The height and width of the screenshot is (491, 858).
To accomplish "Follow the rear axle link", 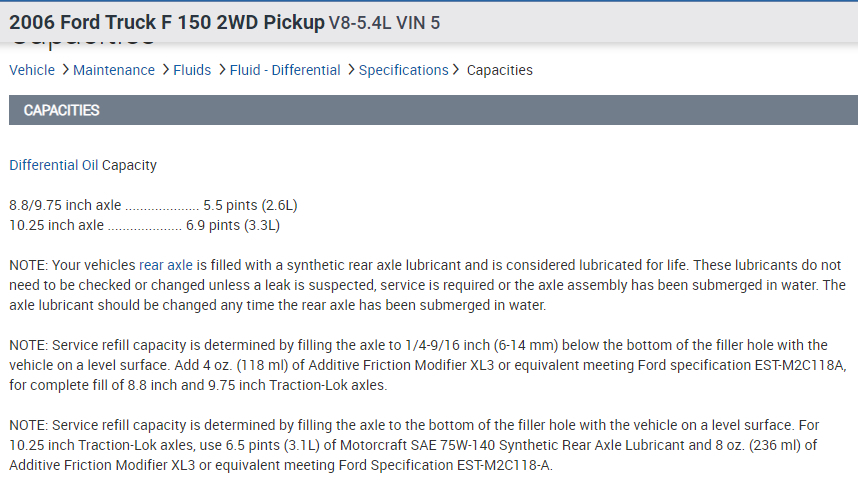I will (x=166, y=265).
